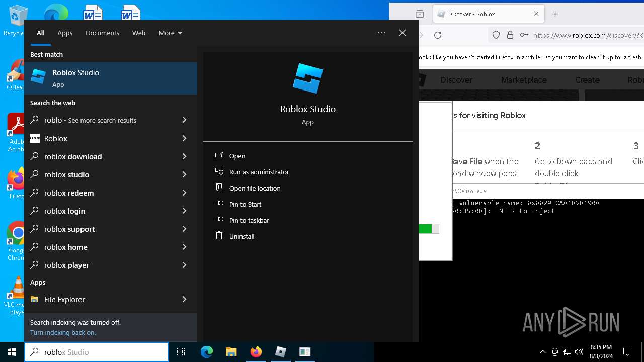Open Roblox Studio best match result

pyautogui.click(x=111, y=78)
